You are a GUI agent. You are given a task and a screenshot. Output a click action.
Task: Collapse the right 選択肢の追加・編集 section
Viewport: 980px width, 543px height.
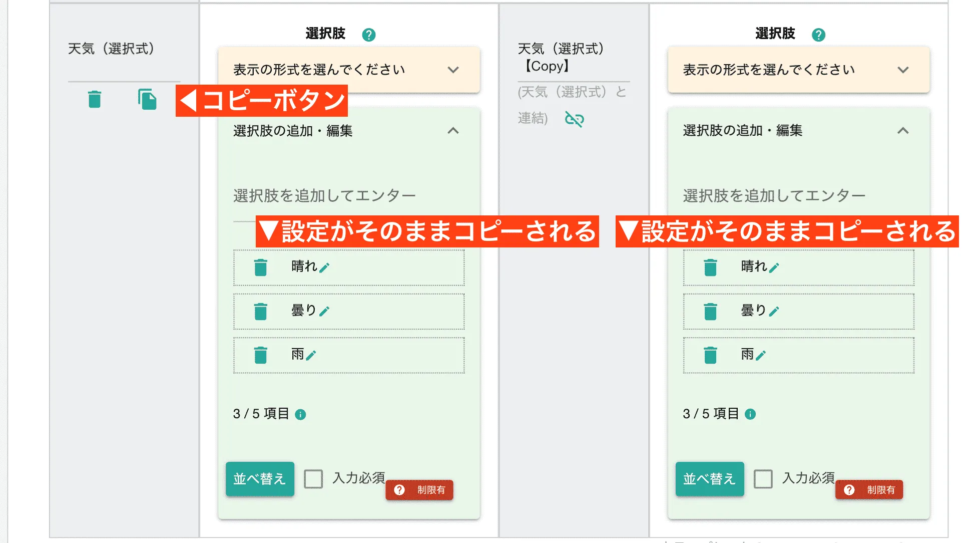(x=903, y=131)
